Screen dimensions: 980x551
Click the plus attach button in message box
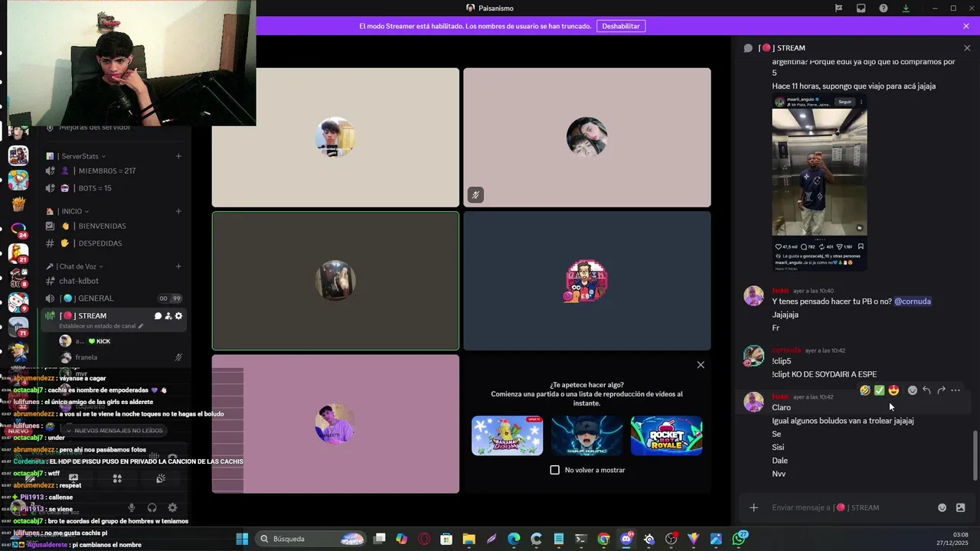coord(753,507)
